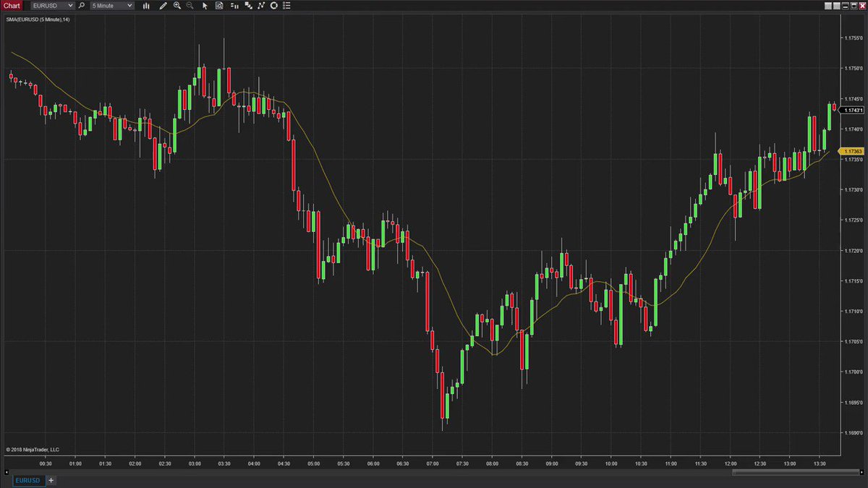
Task: Click the 03:30 time axis label
Action: (224, 463)
